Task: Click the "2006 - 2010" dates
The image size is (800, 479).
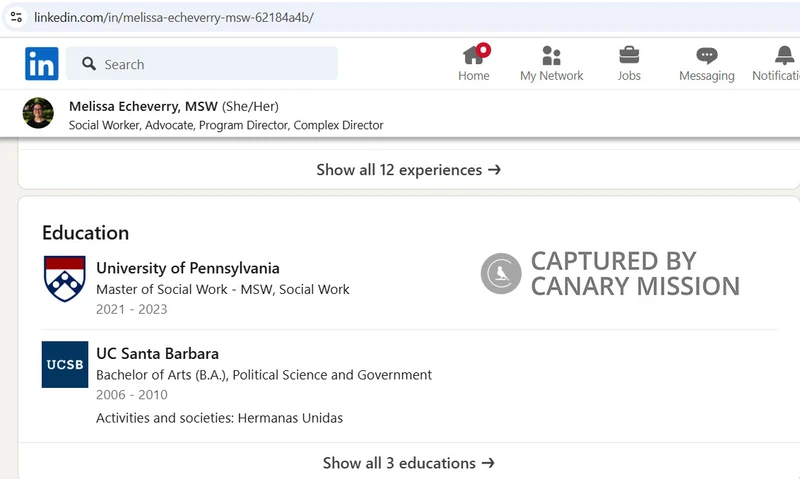Action: (x=132, y=395)
